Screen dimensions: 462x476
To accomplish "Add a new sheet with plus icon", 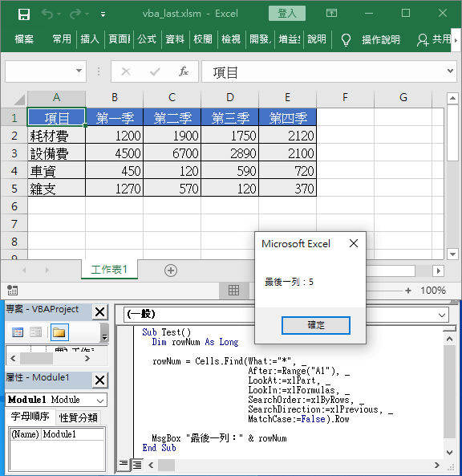I will (x=171, y=271).
